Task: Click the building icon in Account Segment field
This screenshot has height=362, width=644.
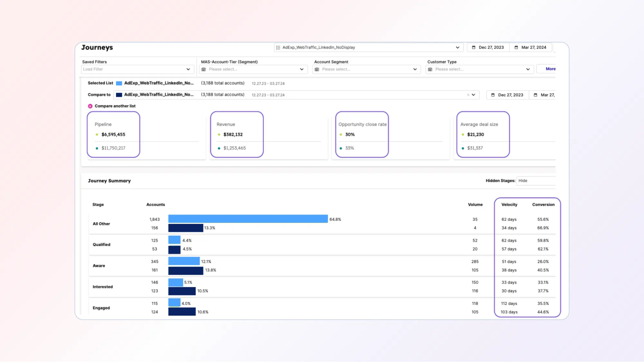Action: click(x=317, y=70)
